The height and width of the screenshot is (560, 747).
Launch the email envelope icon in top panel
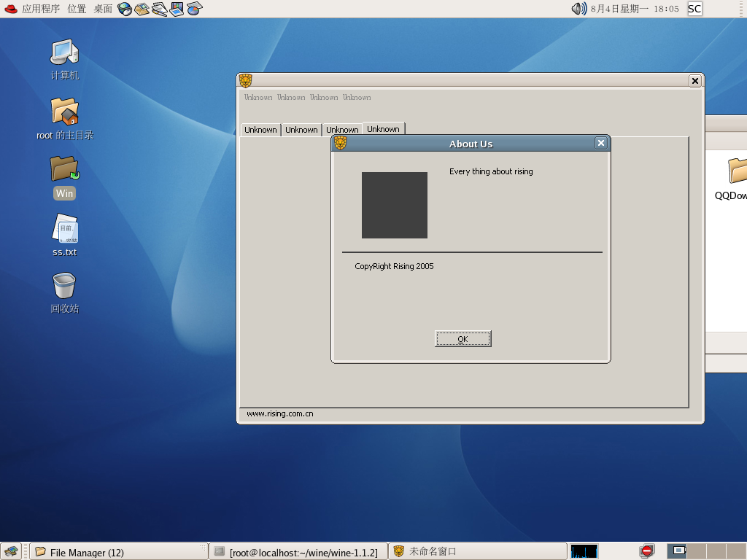(x=142, y=9)
